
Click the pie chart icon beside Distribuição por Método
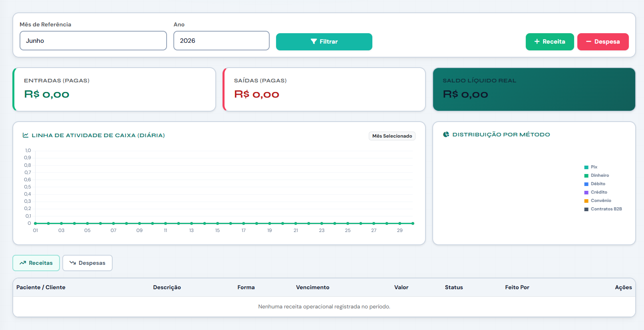coord(446,134)
